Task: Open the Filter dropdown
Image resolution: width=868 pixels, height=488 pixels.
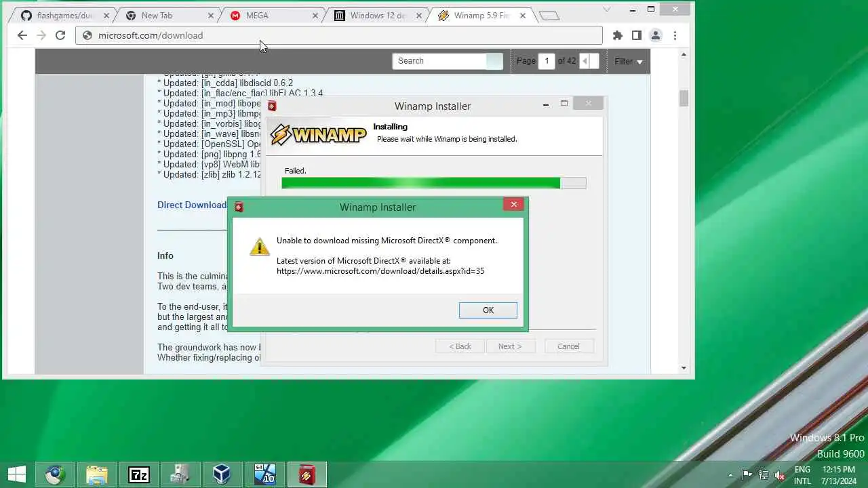Action: point(629,61)
